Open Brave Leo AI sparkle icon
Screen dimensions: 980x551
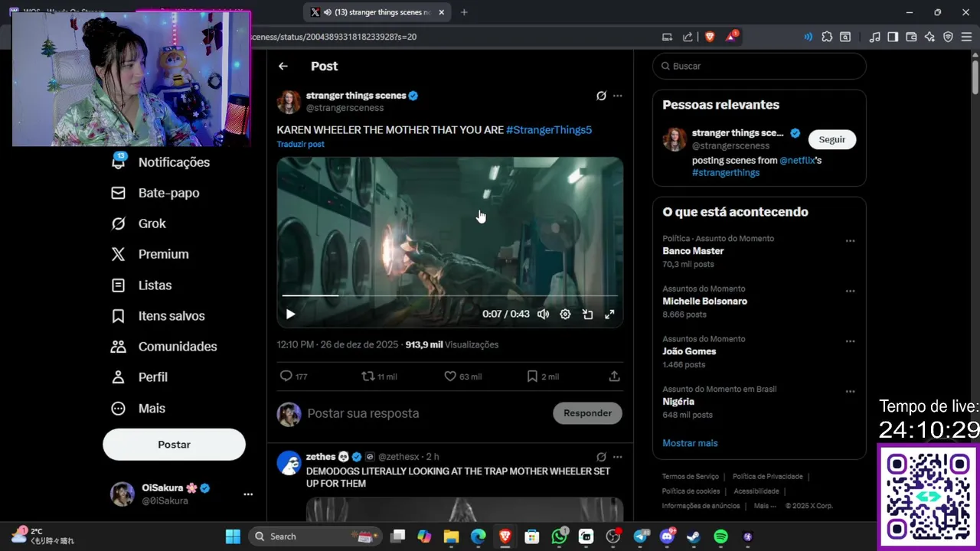(929, 37)
